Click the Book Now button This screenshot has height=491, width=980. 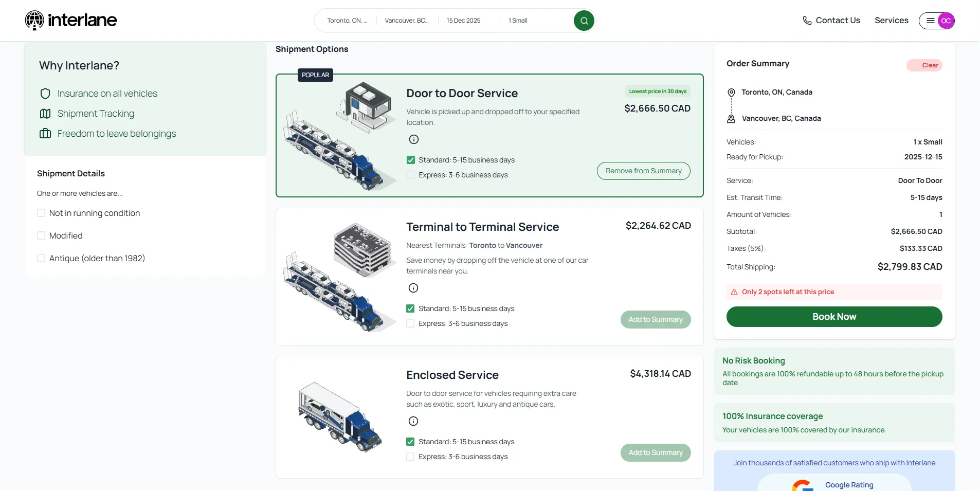point(833,317)
